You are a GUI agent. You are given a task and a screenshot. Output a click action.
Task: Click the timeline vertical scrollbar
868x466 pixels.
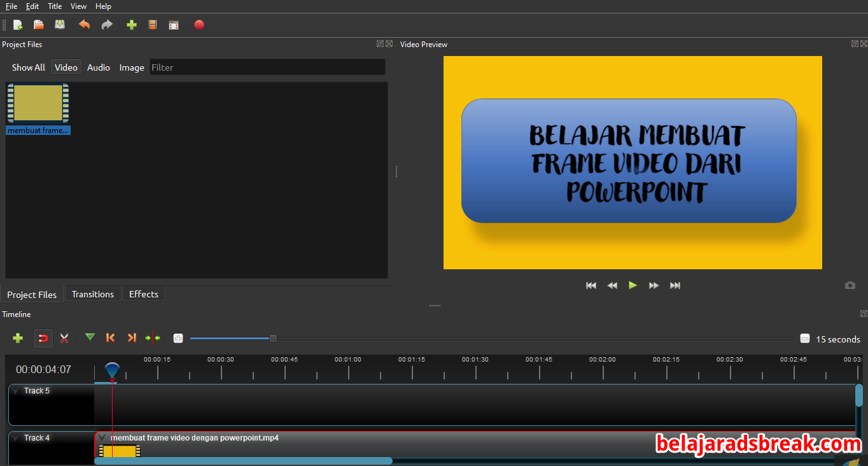859,396
